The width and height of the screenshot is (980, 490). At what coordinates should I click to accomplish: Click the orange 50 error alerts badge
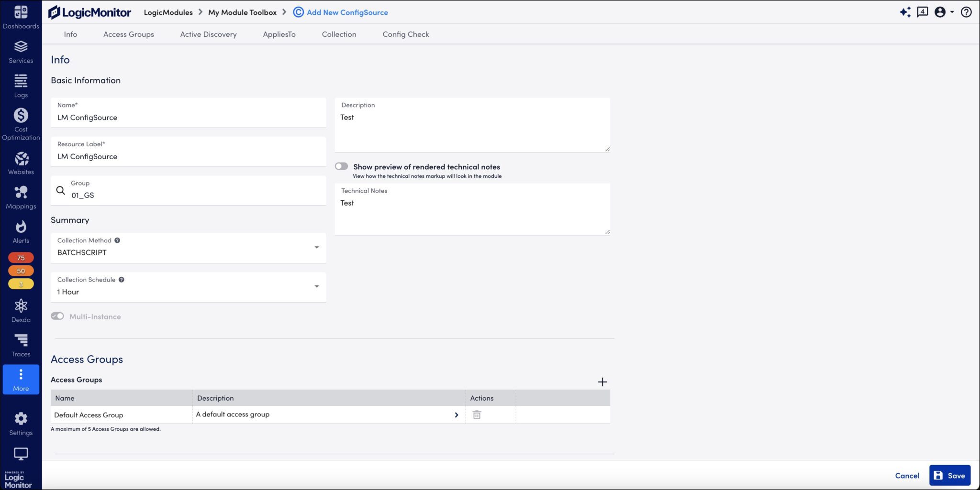click(x=21, y=271)
